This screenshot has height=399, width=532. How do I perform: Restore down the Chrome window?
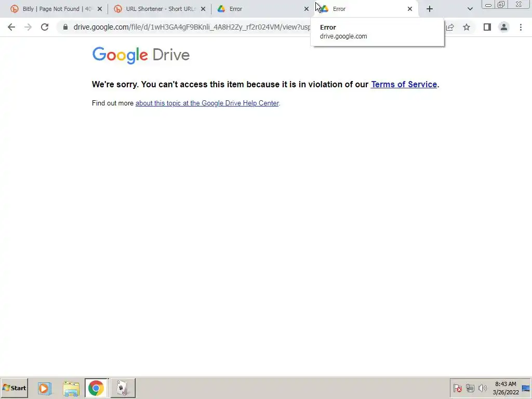click(501, 5)
